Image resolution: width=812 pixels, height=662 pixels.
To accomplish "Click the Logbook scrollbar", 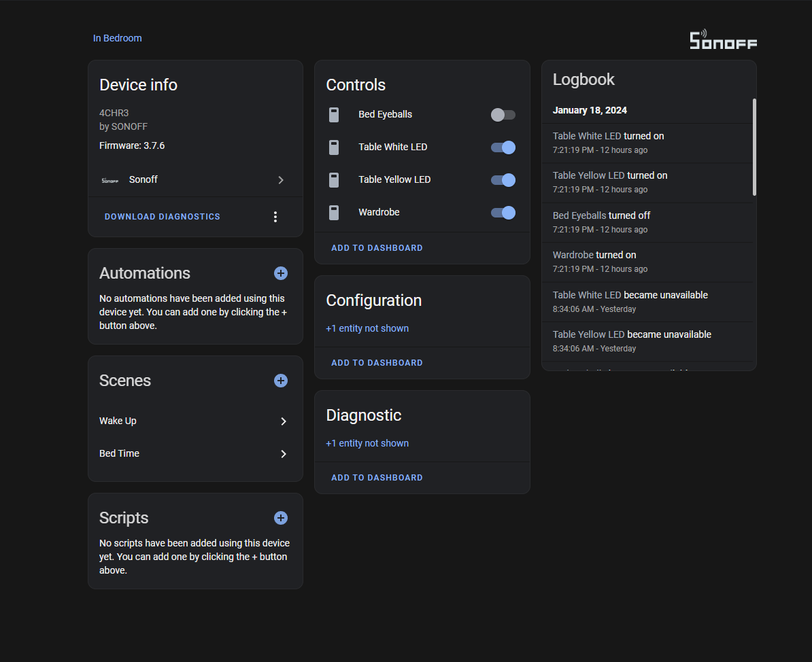I will [754, 147].
